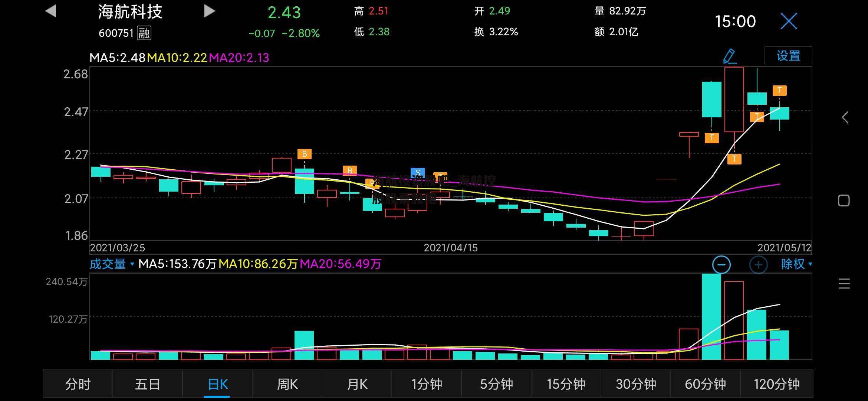Tap the volume MA10:86.26万 label
Screen dimensions: 868x401
point(258,264)
